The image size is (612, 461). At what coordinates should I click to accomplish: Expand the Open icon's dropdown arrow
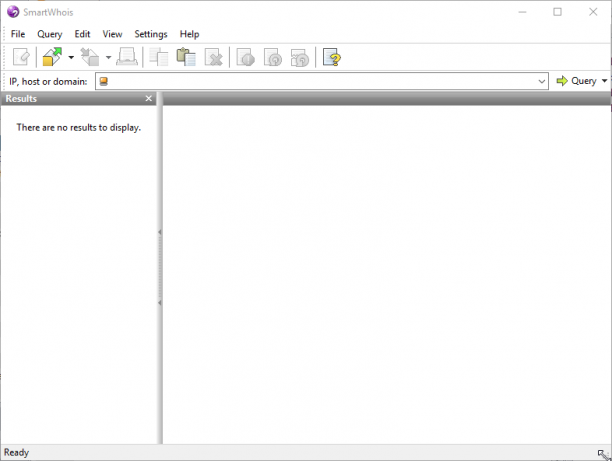(x=71, y=57)
